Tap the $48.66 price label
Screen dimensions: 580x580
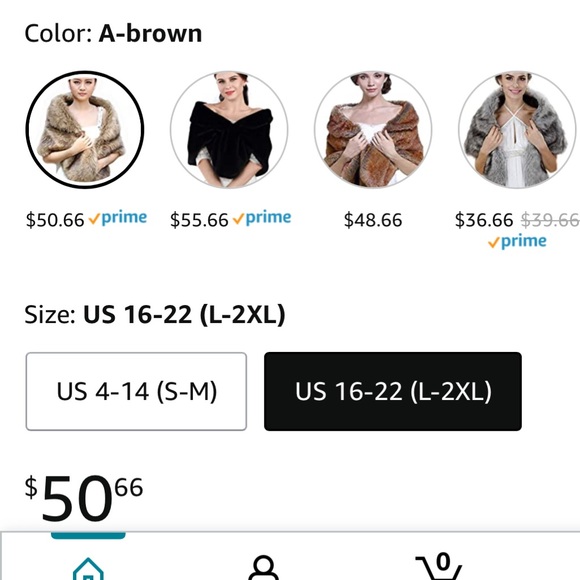pos(373,220)
